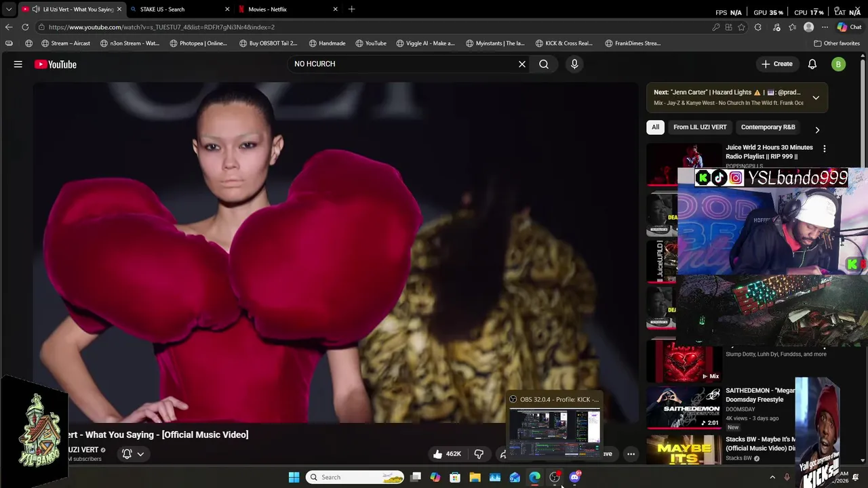Open the Buy OBSBOT Tail 2 bookmark

268,43
